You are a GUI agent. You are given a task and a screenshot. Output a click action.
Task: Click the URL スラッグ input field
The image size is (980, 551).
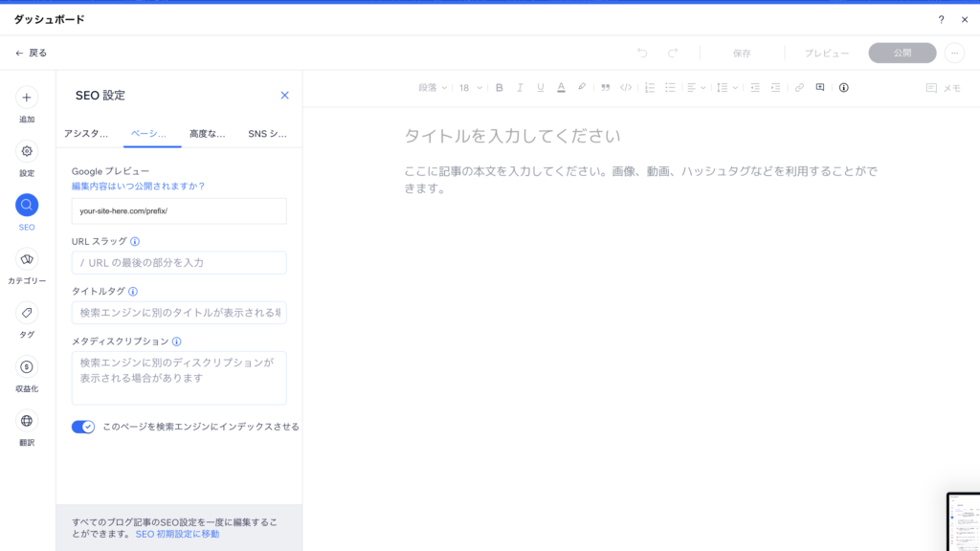coord(179,263)
